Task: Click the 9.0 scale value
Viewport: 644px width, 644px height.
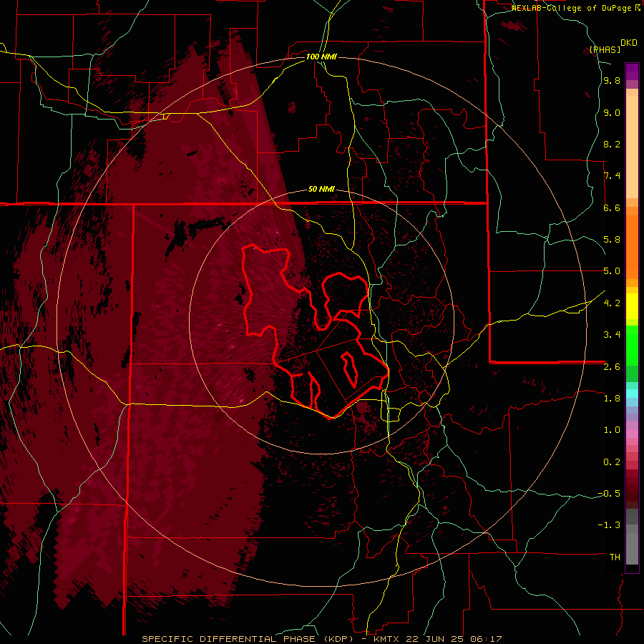Action: click(612, 113)
